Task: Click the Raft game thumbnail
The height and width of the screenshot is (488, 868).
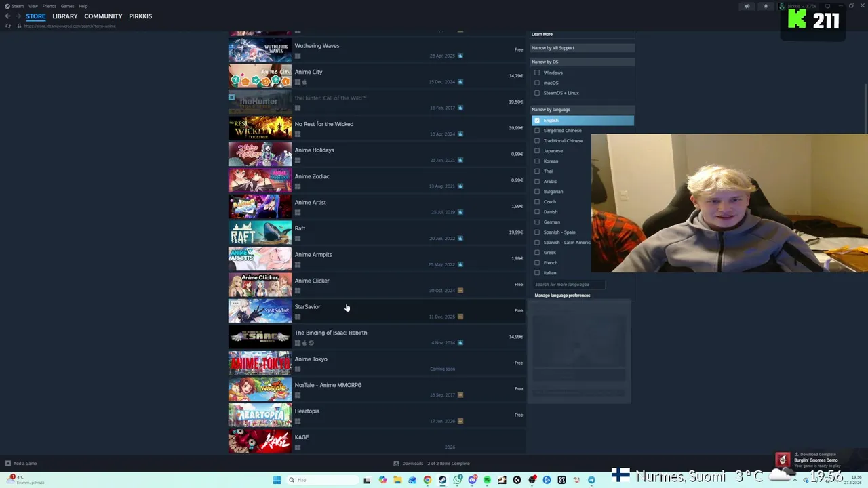Action: coord(260,233)
